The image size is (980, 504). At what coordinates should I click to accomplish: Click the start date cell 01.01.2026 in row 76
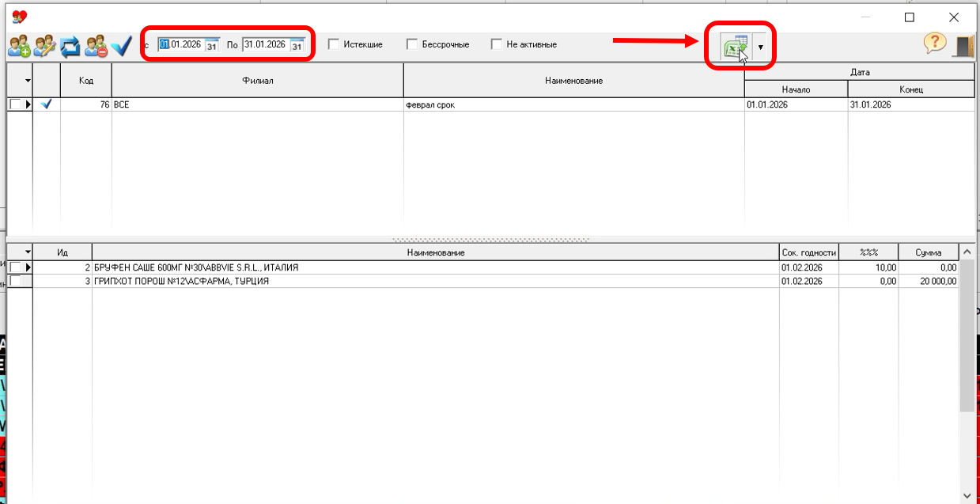coord(796,104)
